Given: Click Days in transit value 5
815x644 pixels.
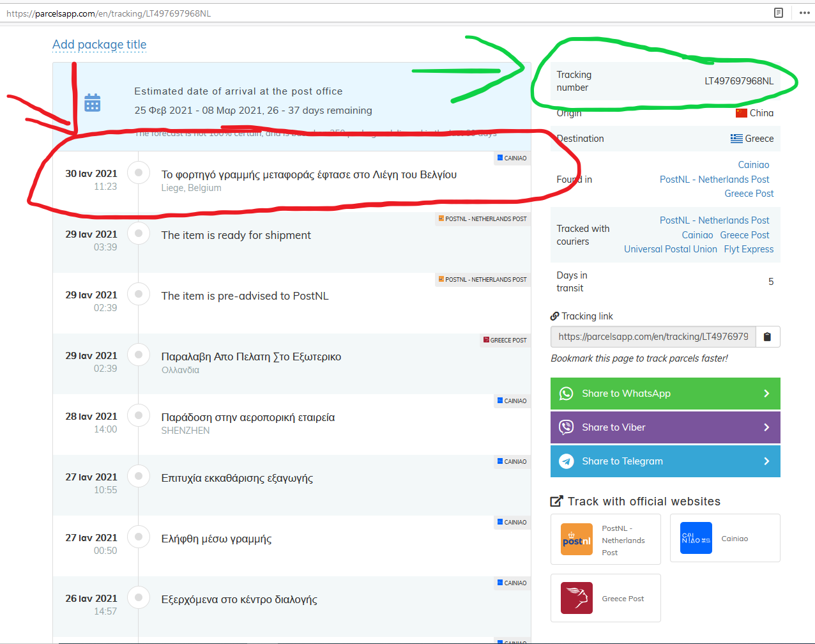Looking at the screenshot, I should pyautogui.click(x=771, y=282).
